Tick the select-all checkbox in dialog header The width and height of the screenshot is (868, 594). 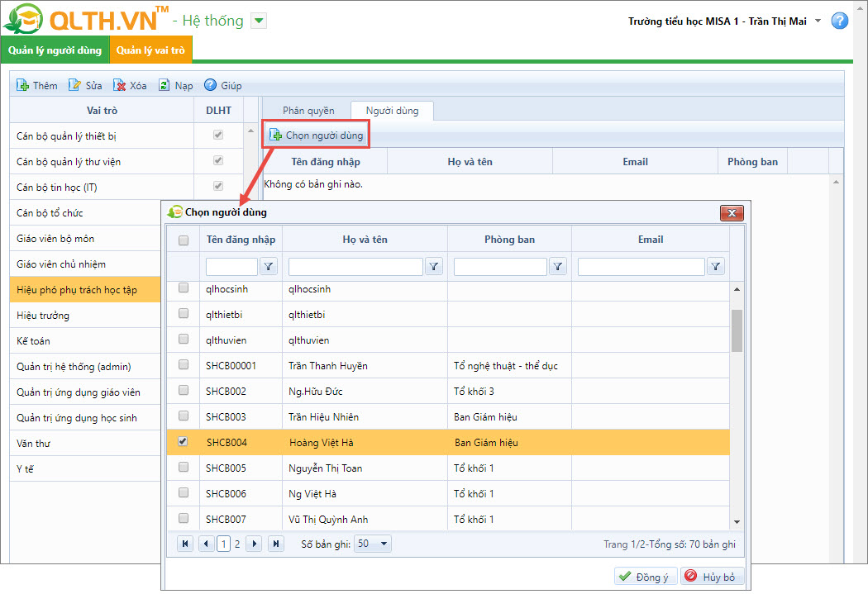pyautogui.click(x=184, y=240)
